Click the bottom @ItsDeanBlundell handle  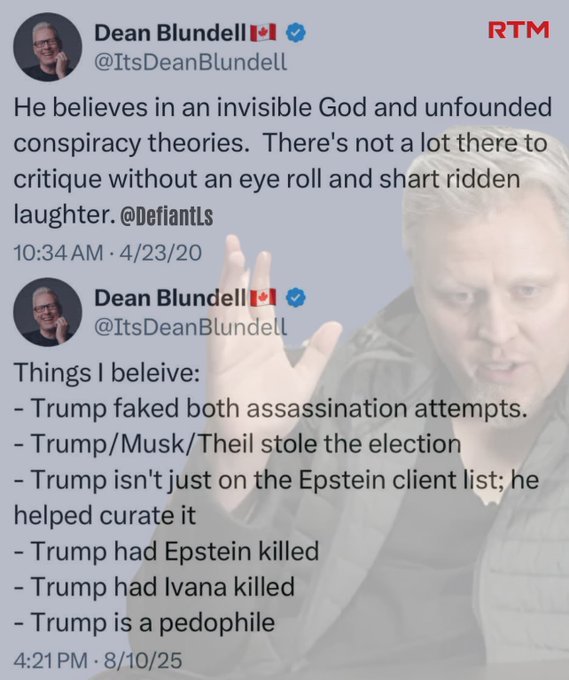click(x=190, y=327)
